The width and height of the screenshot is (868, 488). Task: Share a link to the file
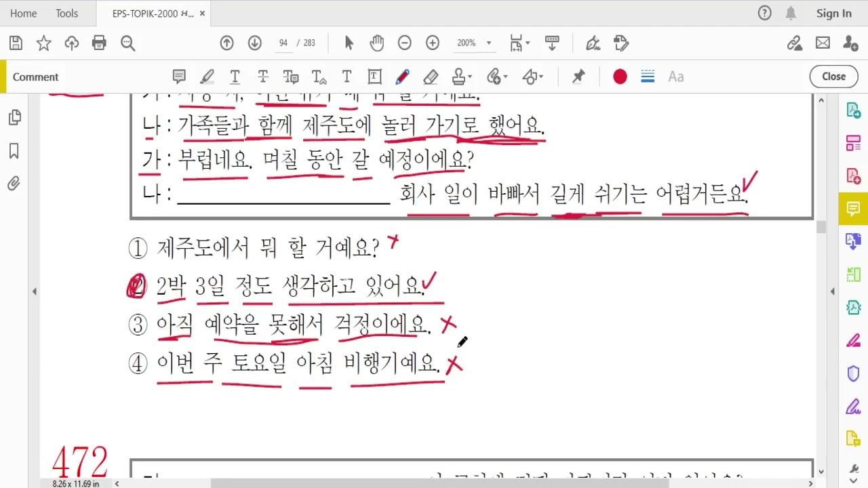click(x=795, y=43)
